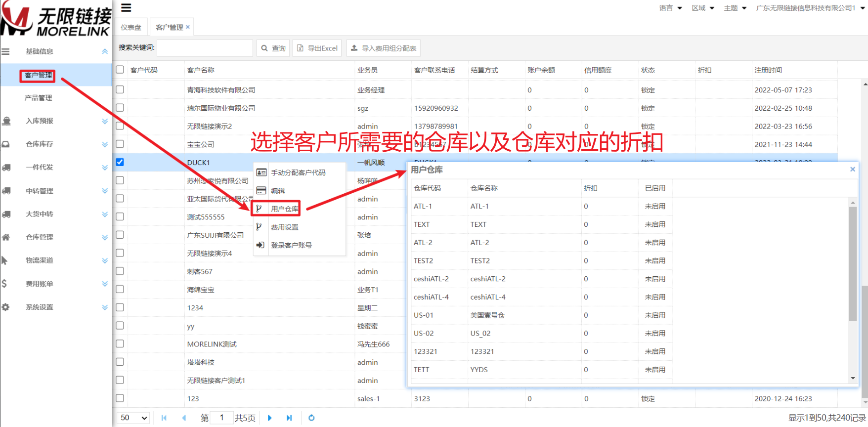This screenshot has width=868, height=427.
Task: Select 手动分配客户代码 context menu item
Action: (299, 172)
